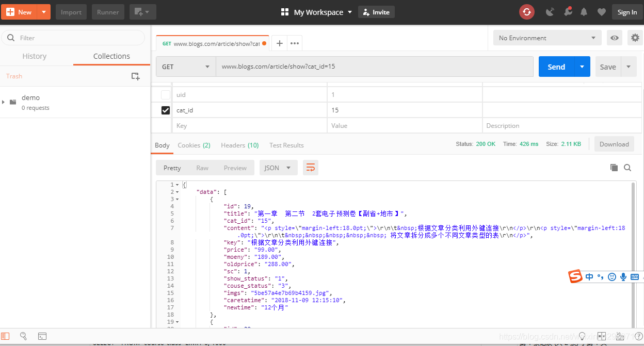Collapse the object fold at line 3
This screenshot has height=346, width=644.
178,199
